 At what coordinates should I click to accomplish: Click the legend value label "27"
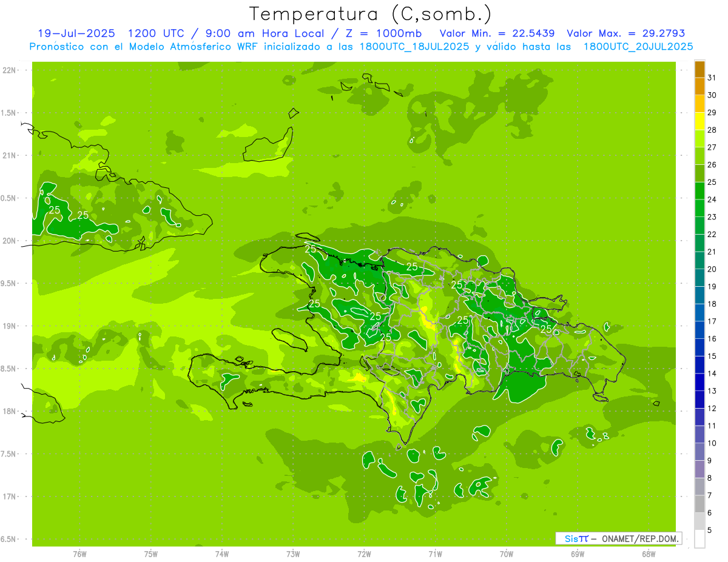[x=712, y=147]
